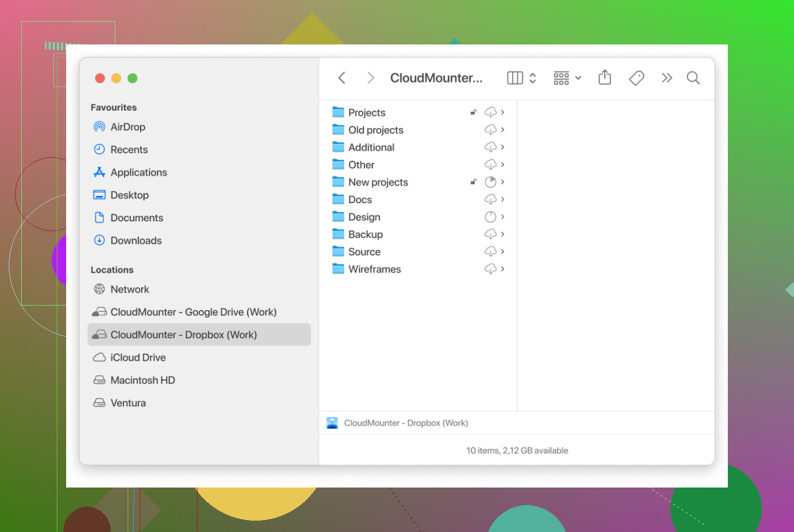
Task: Click cloud download icon for Old projects
Action: click(x=490, y=130)
